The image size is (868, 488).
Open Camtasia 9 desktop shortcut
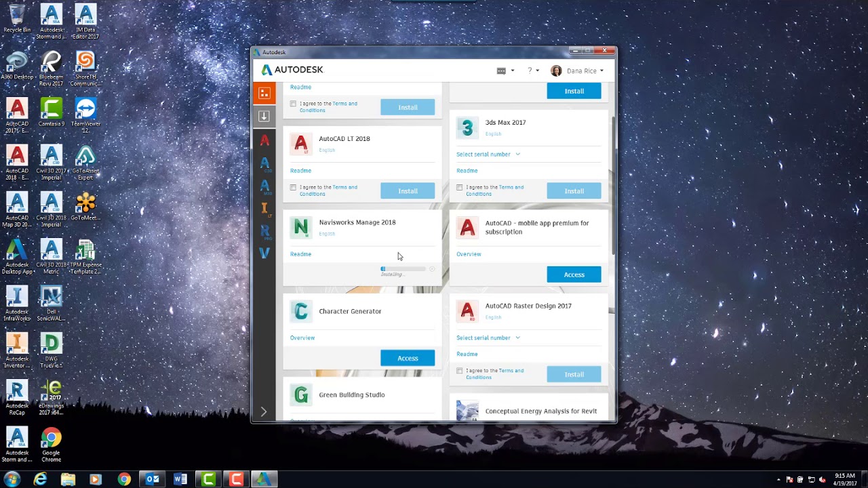coord(51,113)
